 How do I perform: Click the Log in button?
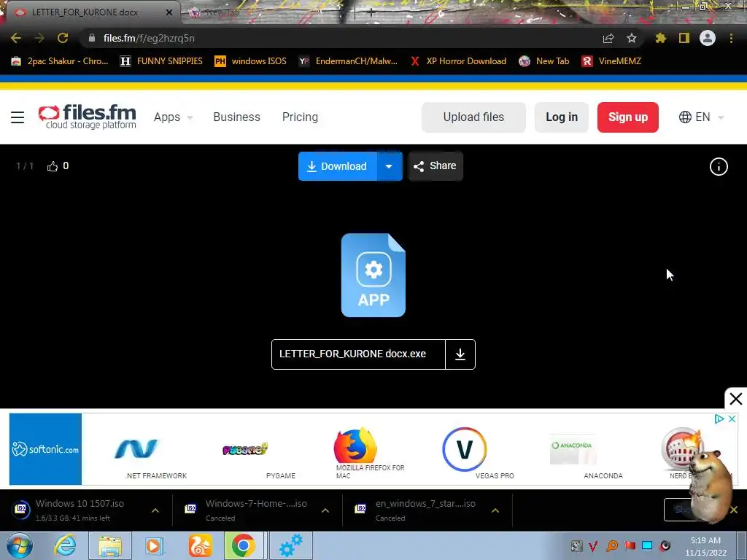point(562,117)
